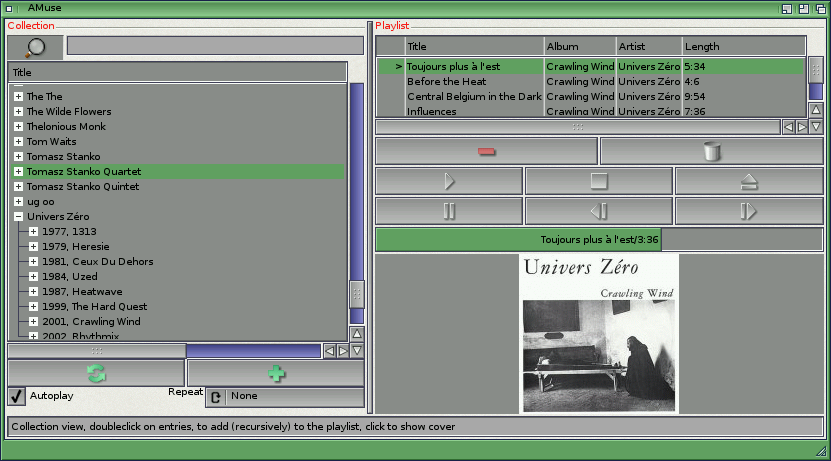Viewport: 831px width, 461px height.
Task: Click collection horizontal scroll-right arrow
Action: (343, 351)
